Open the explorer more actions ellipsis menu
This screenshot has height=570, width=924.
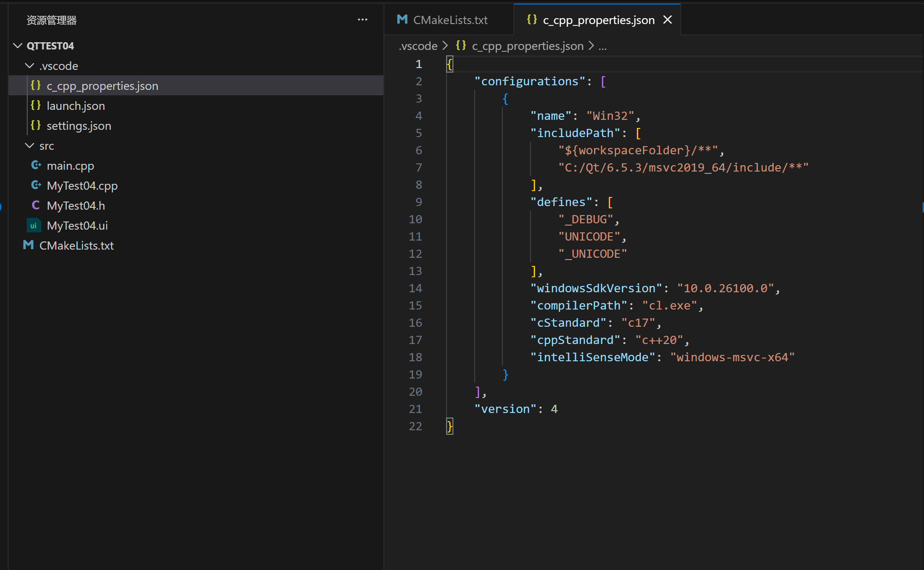(362, 20)
